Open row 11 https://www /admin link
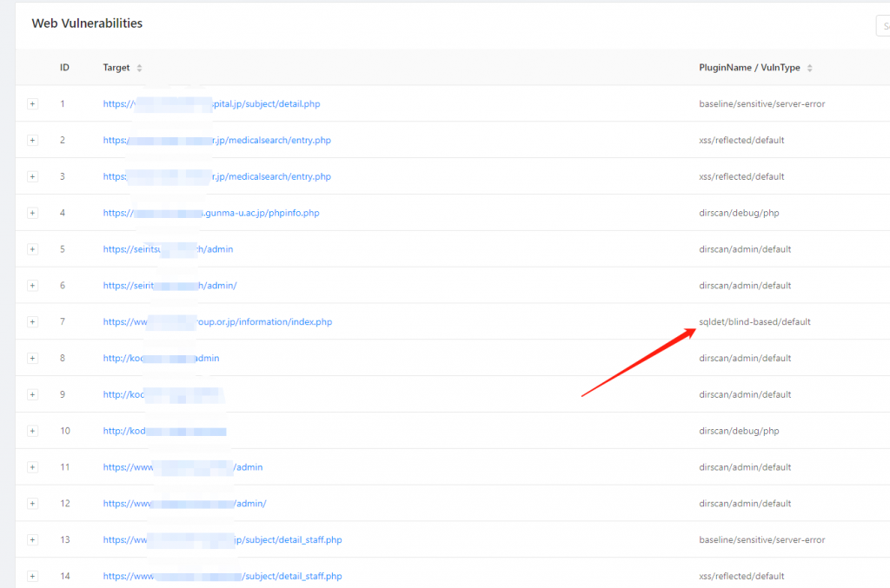 pos(183,466)
